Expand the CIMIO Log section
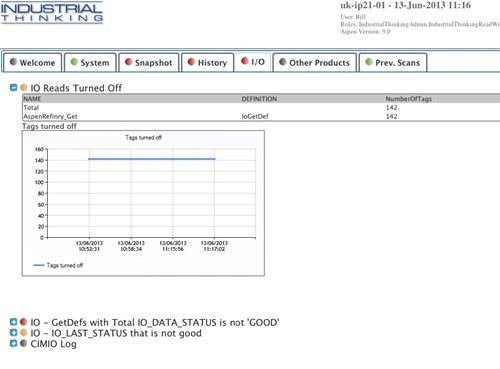 click(x=13, y=343)
